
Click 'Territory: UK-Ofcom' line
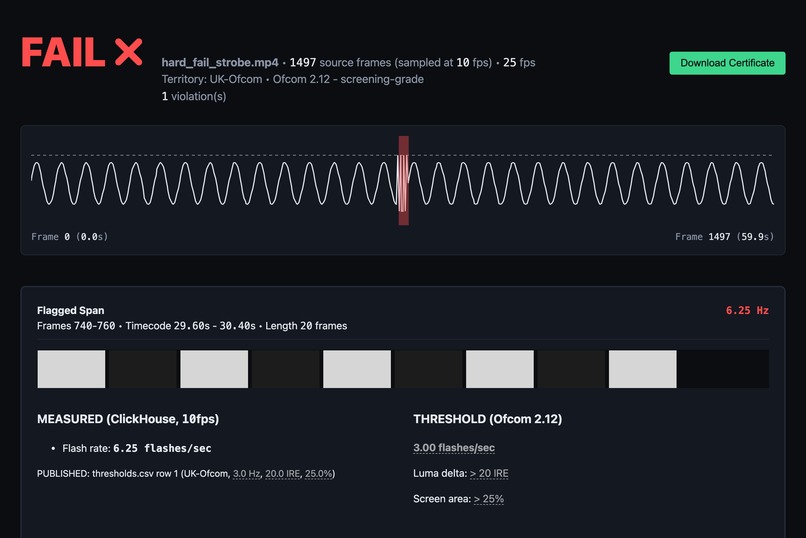pos(292,79)
